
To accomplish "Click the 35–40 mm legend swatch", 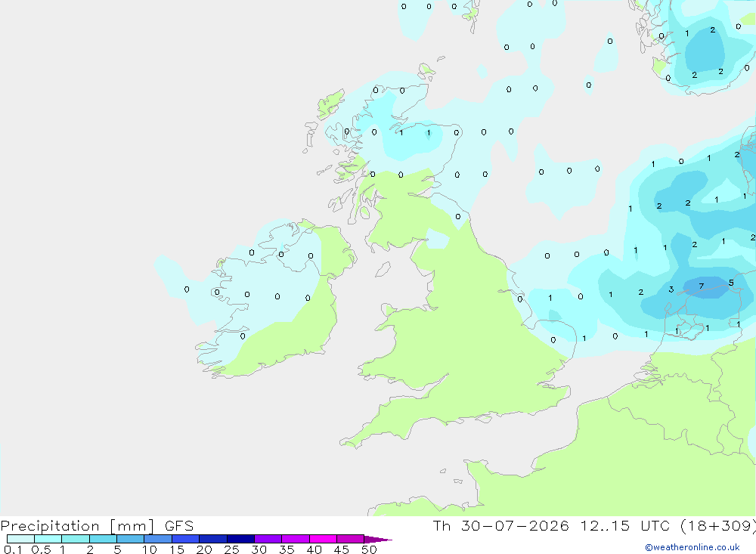I will click(296, 539).
